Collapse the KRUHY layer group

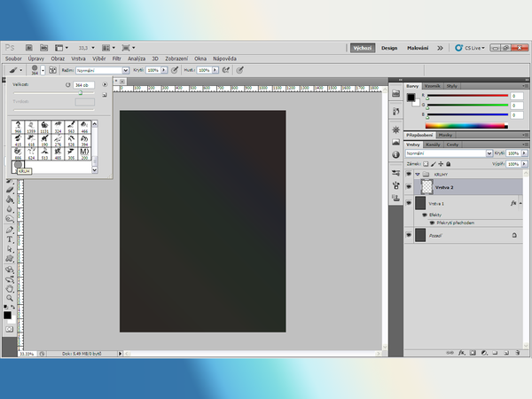417,176
